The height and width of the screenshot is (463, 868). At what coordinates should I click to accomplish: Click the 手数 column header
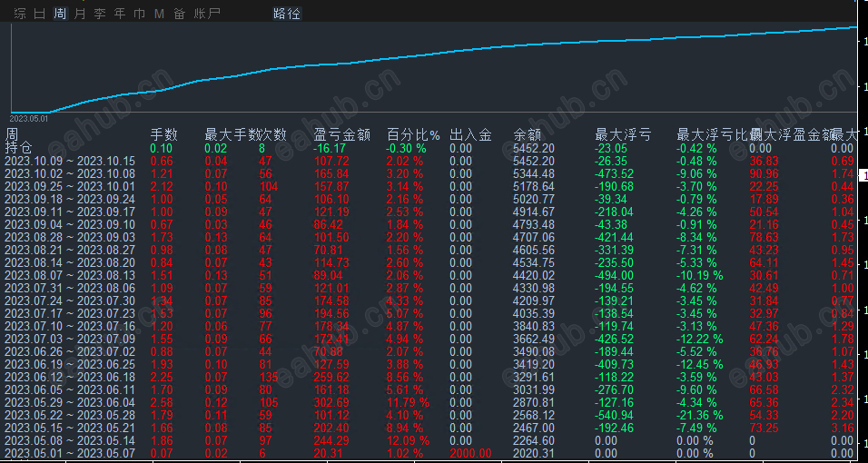pyautogui.click(x=163, y=134)
